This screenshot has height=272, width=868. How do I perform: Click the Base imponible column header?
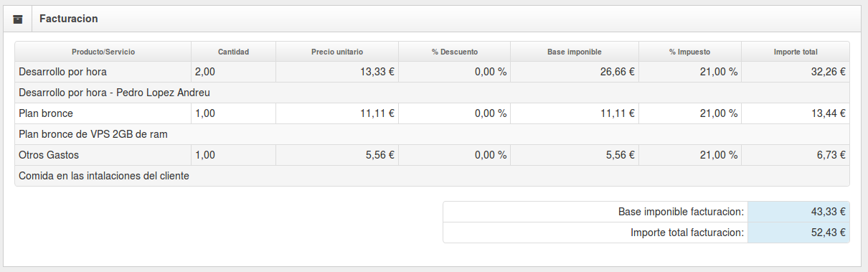click(x=575, y=52)
